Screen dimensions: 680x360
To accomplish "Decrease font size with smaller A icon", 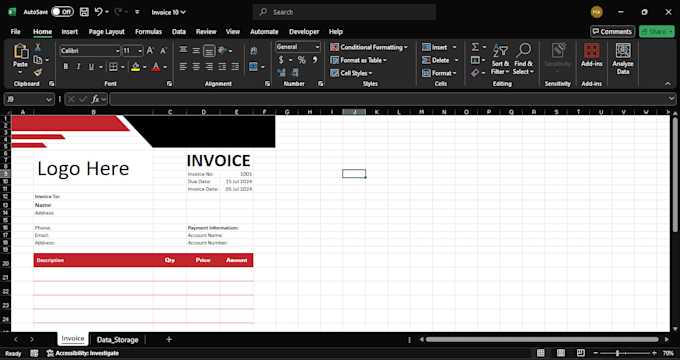I will 163,51.
